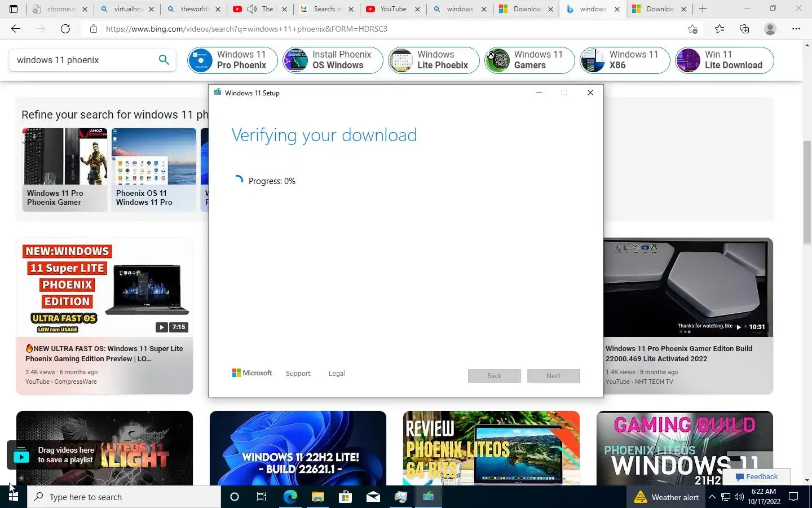Open Windows 11 Setup taskbar icon

point(429,497)
